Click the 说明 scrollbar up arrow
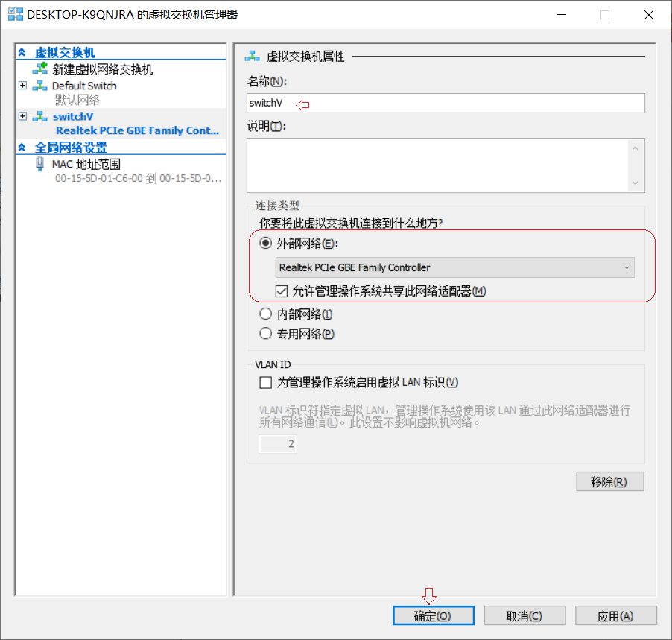 635,148
